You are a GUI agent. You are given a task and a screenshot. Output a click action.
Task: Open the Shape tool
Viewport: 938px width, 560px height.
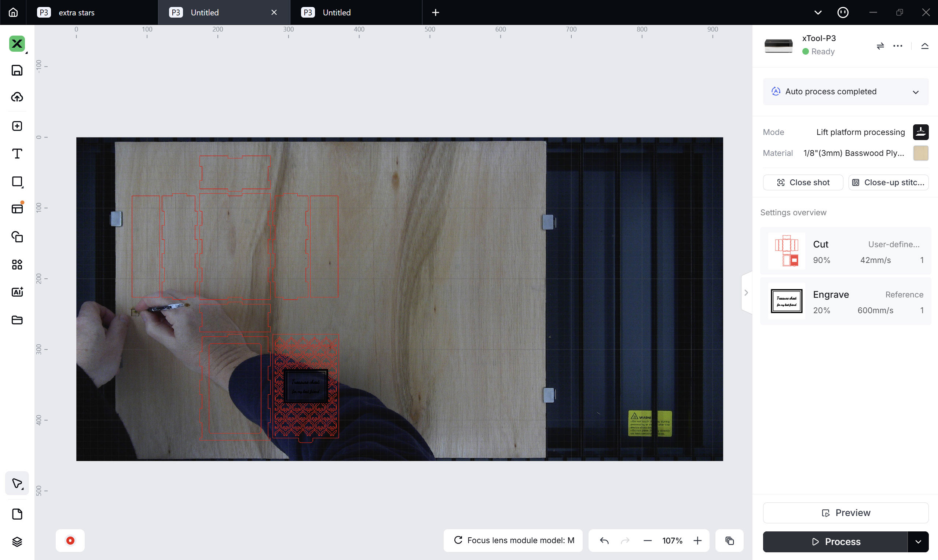tap(17, 182)
